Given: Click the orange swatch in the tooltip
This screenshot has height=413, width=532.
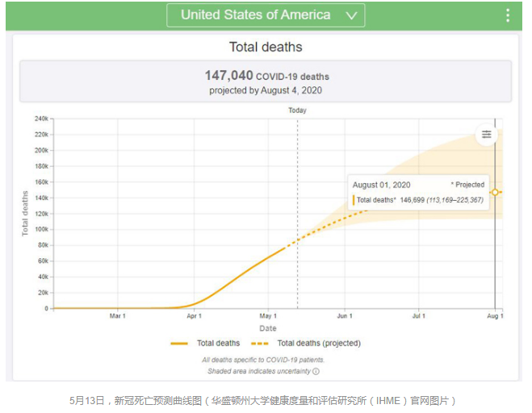Looking at the screenshot, I should pos(354,199).
